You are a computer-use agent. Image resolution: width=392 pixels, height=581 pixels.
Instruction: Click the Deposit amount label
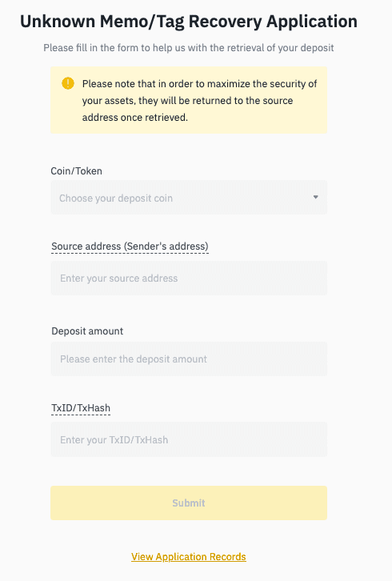[87, 331]
